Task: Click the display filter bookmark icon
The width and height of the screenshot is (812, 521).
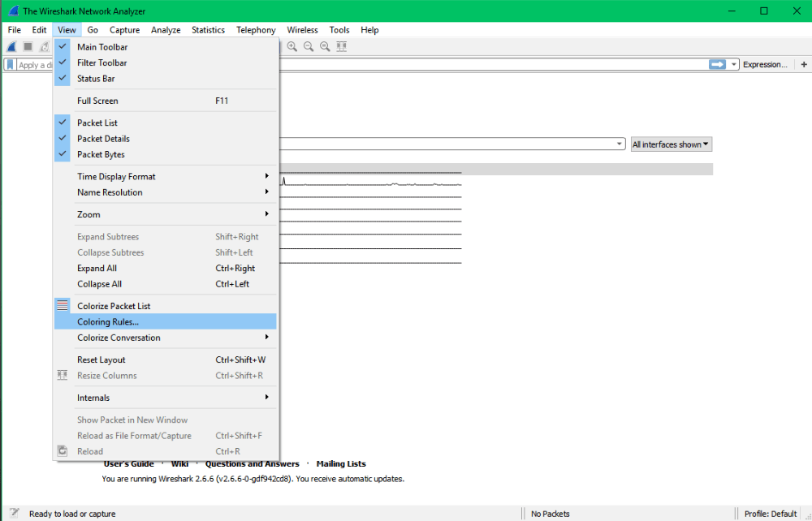Action: tap(10, 65)
